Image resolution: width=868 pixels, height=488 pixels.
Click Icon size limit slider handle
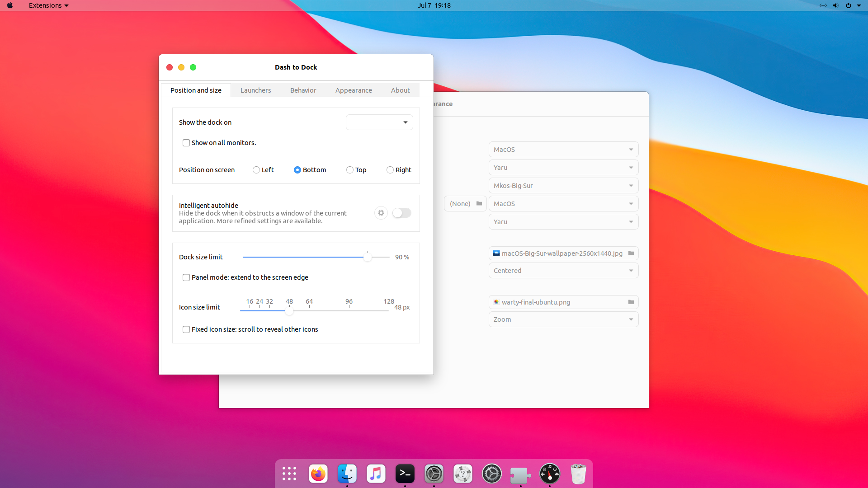289,311
